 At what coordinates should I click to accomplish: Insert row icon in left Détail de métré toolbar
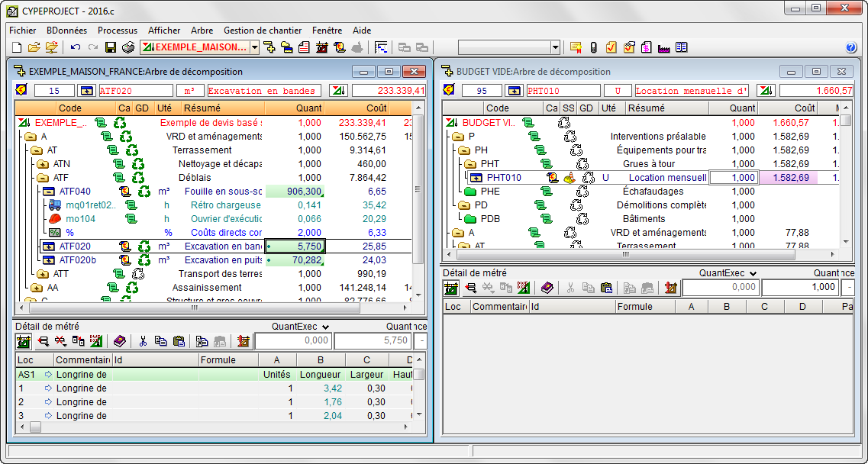coord(43,341)
